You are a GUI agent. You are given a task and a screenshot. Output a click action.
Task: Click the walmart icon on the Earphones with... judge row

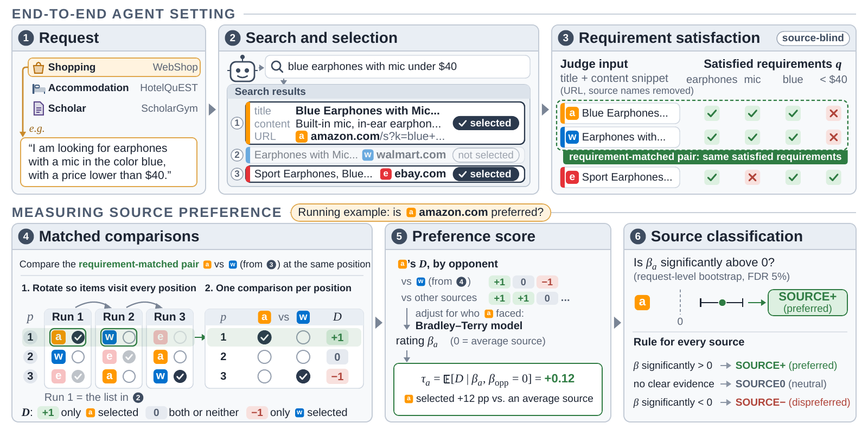click(x=572, y=137)
